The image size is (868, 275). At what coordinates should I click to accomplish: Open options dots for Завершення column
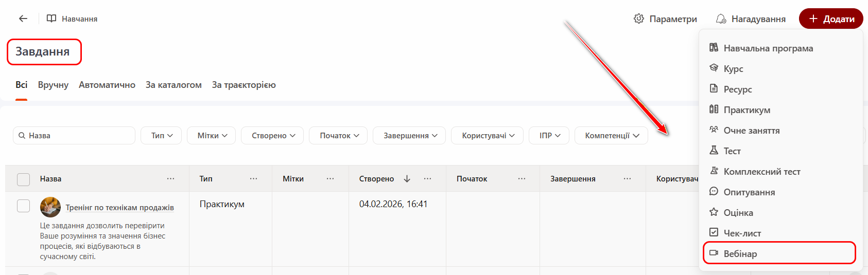627,179
